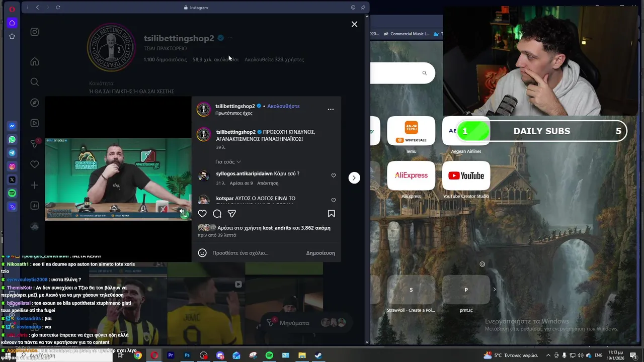Open Instagram notifications heart icon

[34, 164]
